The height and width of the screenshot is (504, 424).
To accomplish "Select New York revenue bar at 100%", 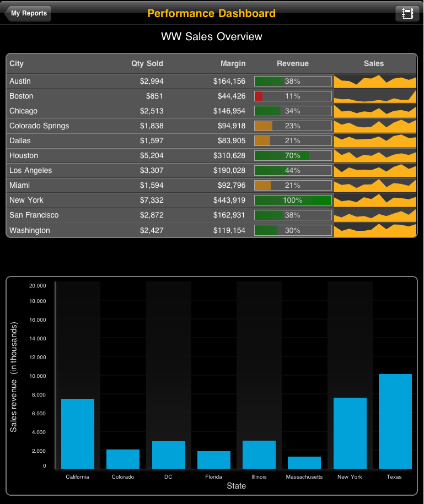I will point(293,200).
